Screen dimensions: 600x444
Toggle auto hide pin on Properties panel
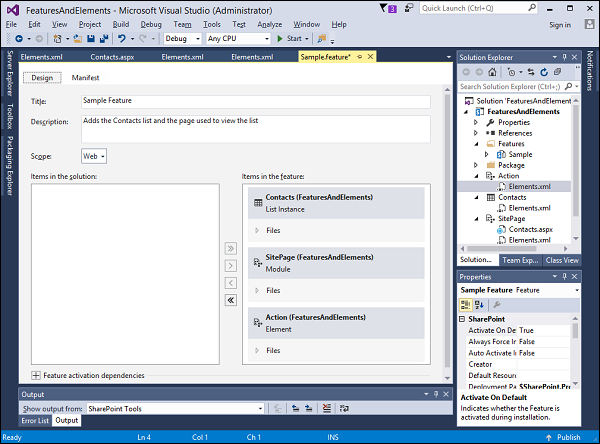click(x=564, y=276)
